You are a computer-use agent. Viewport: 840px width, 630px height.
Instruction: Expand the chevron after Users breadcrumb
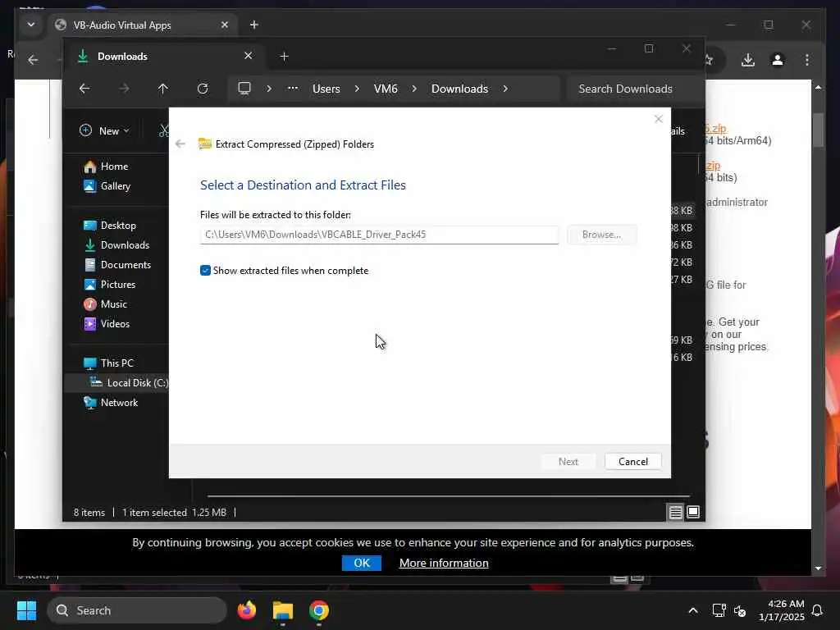[357, 89]
